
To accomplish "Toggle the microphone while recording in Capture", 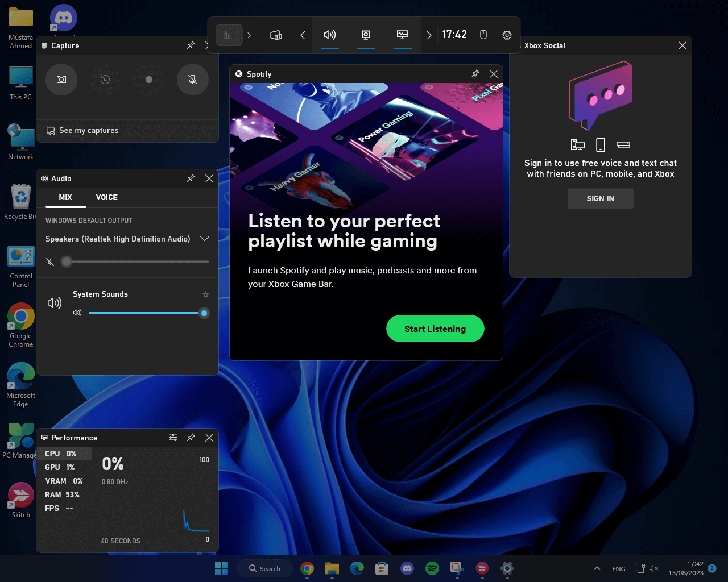I will click(193, 80).
